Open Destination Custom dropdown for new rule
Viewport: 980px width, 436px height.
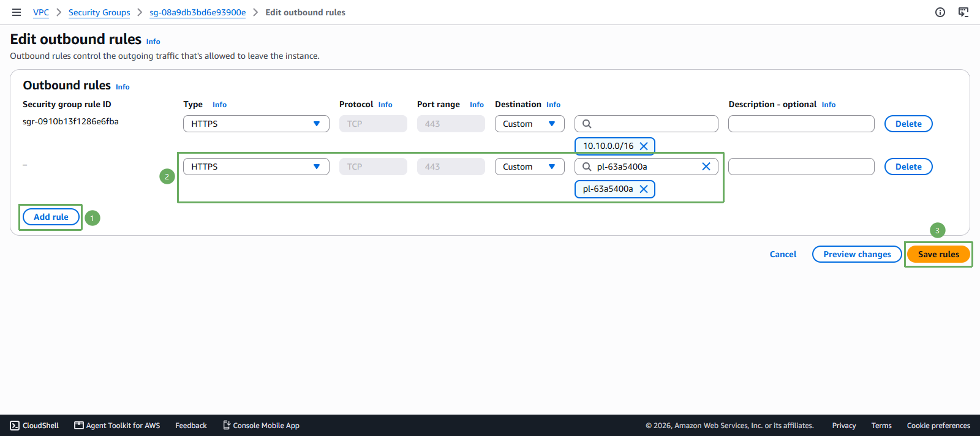tap(530, 167)
